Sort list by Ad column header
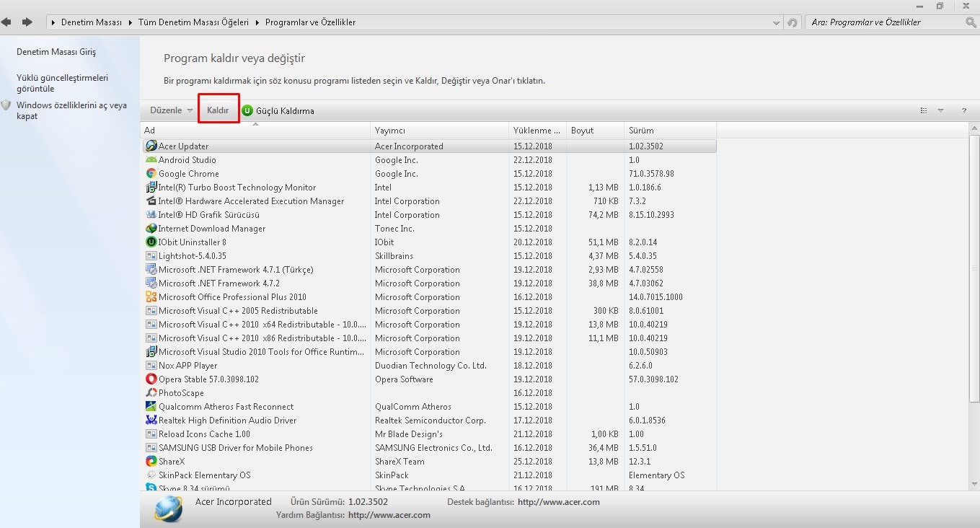Viewport: 980px width, 528px height. click(255, 131)
